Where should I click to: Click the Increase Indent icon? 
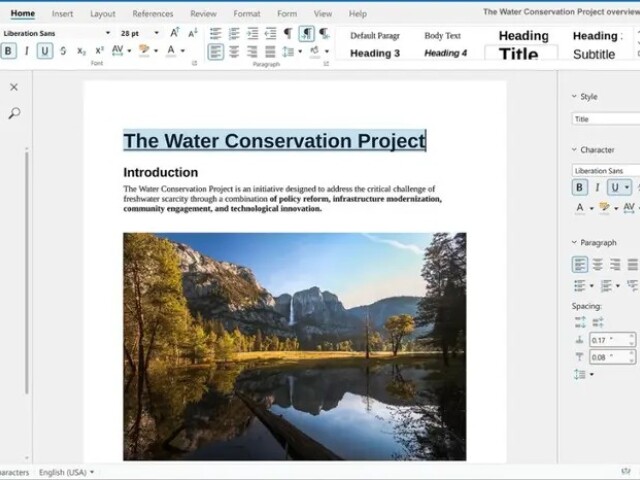253,33
